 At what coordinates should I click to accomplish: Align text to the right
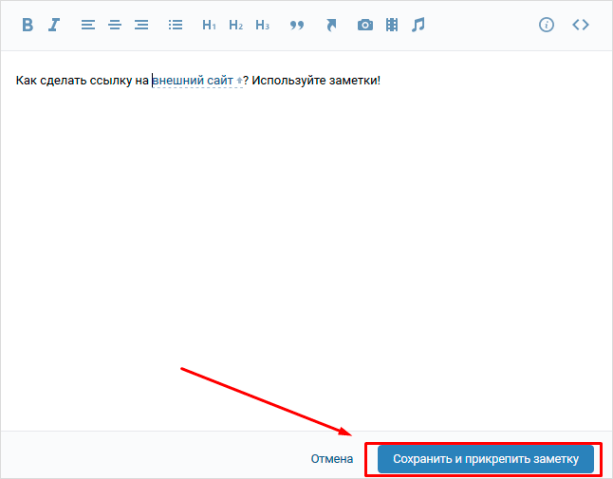[141, 25]
